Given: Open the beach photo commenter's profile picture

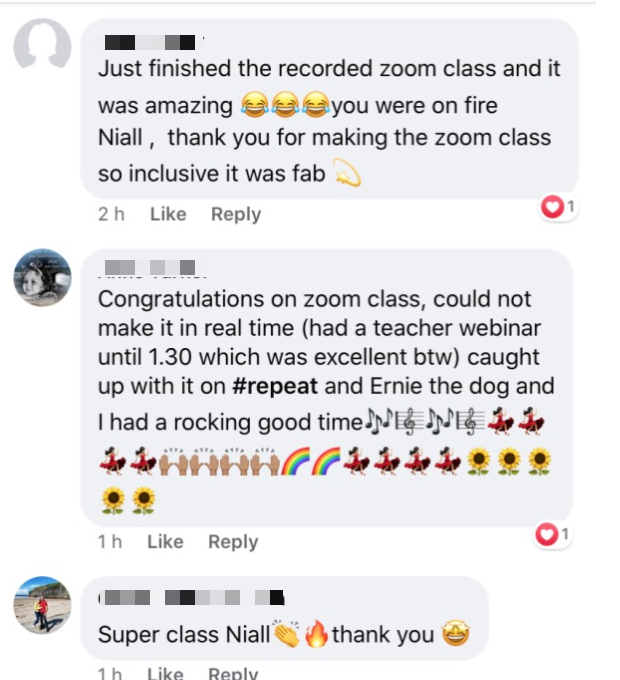Looking at the screenshot, I should (x=42, y=605).
